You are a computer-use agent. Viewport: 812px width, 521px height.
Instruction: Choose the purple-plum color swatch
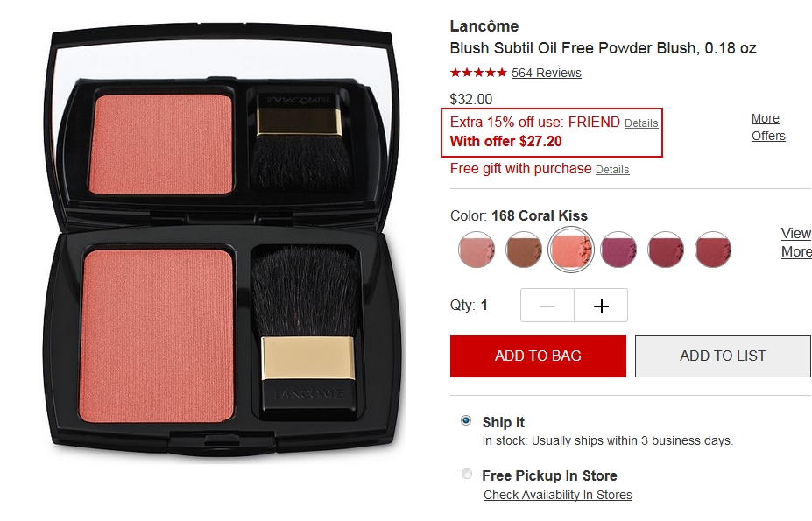point(618,250)
